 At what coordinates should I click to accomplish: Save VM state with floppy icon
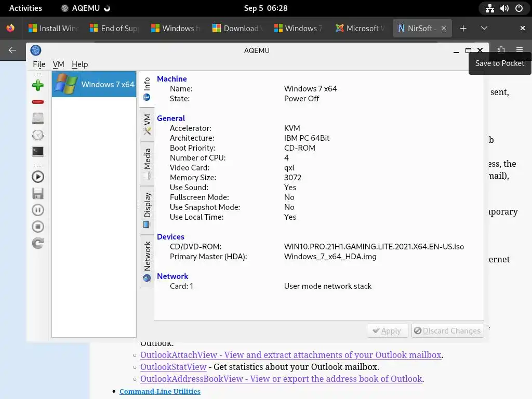[37, 193]
